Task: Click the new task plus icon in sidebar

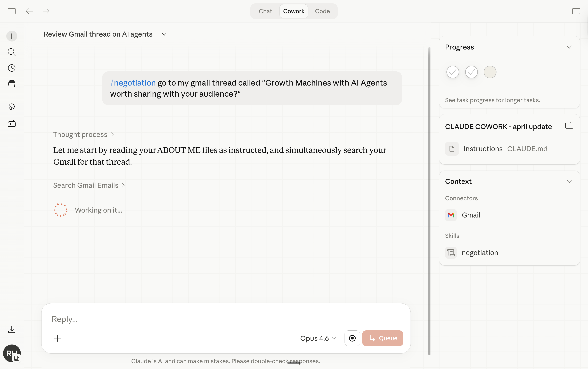Action: (x=11, y=36)
